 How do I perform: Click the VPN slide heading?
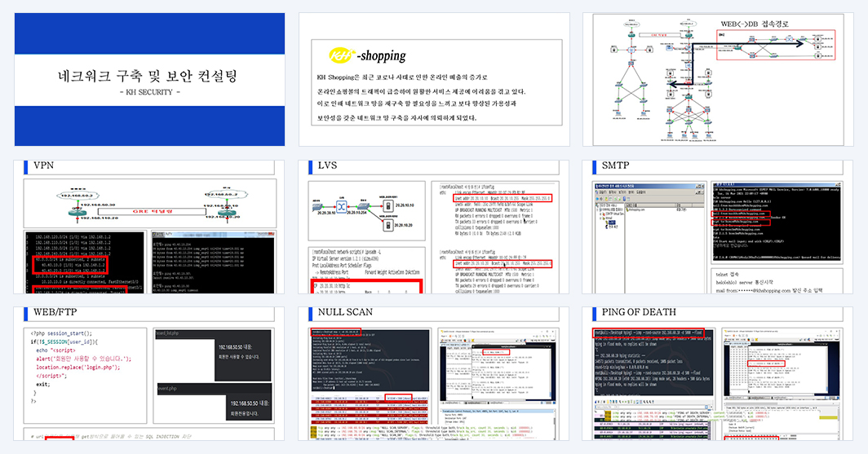click(43, 165)
